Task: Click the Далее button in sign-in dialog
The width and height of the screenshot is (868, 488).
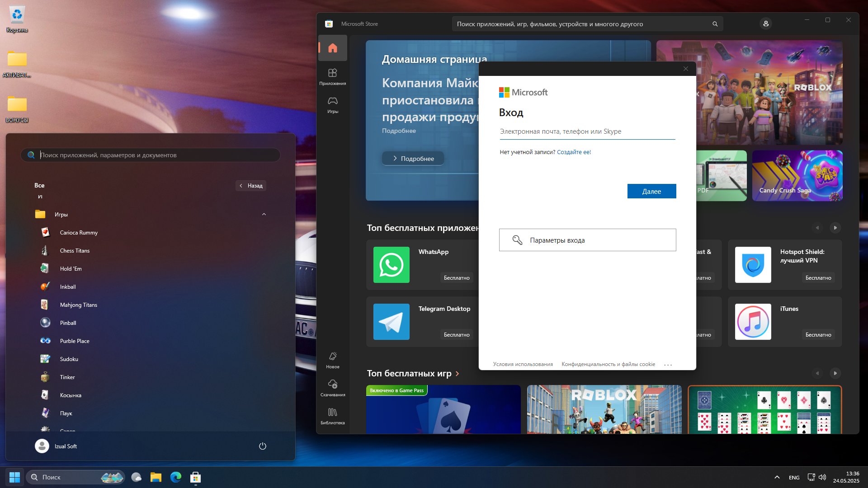Action: (x=651, y=191)
